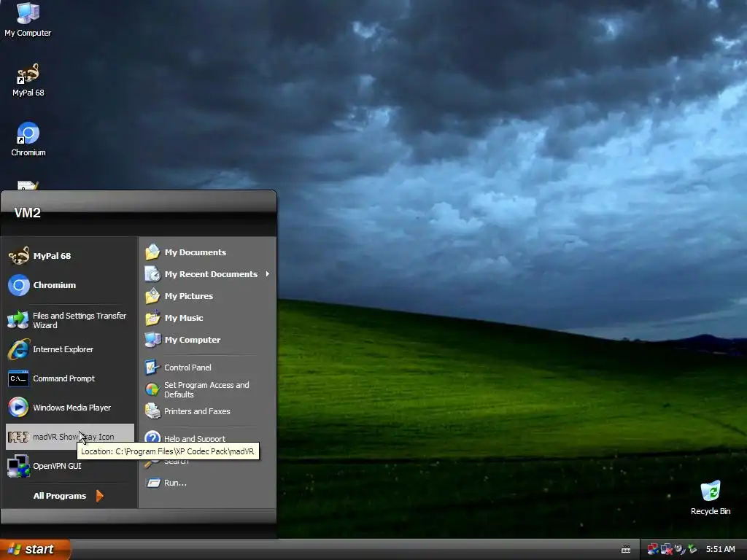Open the My Computer desktop shortcut
The image size is (747, 560).
[28, 20]
